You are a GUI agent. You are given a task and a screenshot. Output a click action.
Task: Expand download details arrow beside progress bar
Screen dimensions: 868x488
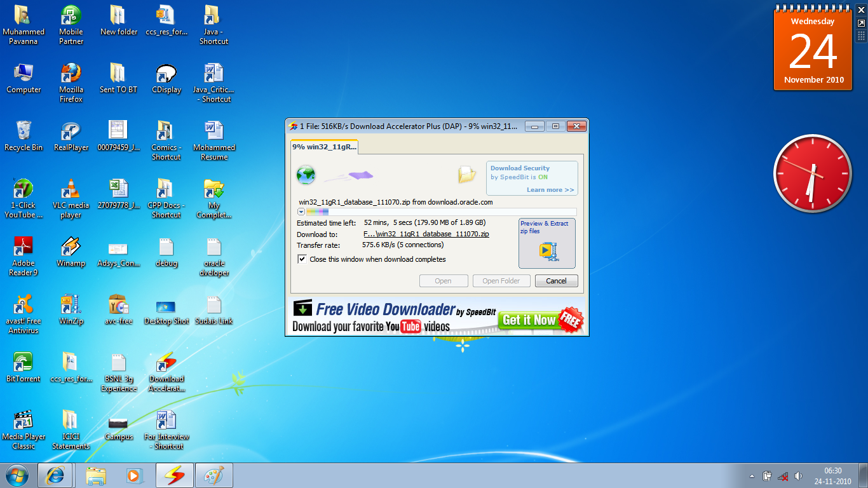point(301,212)
